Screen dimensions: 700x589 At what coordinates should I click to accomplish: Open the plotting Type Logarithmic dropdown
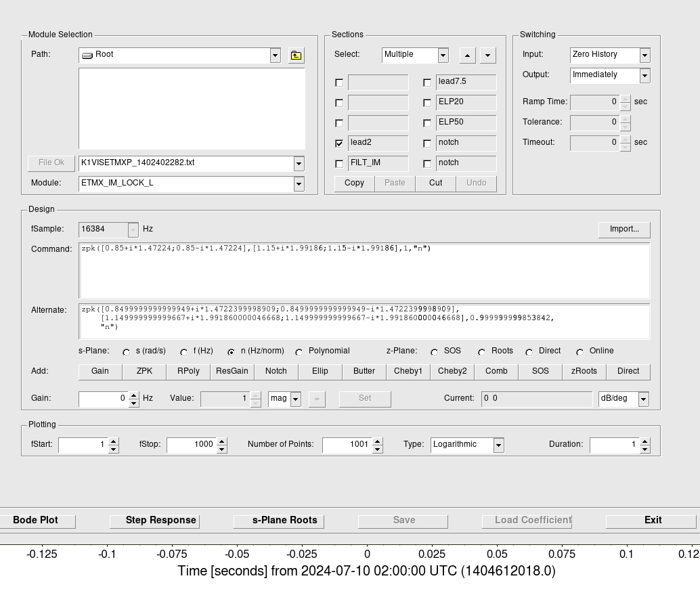tap(498, 445)
